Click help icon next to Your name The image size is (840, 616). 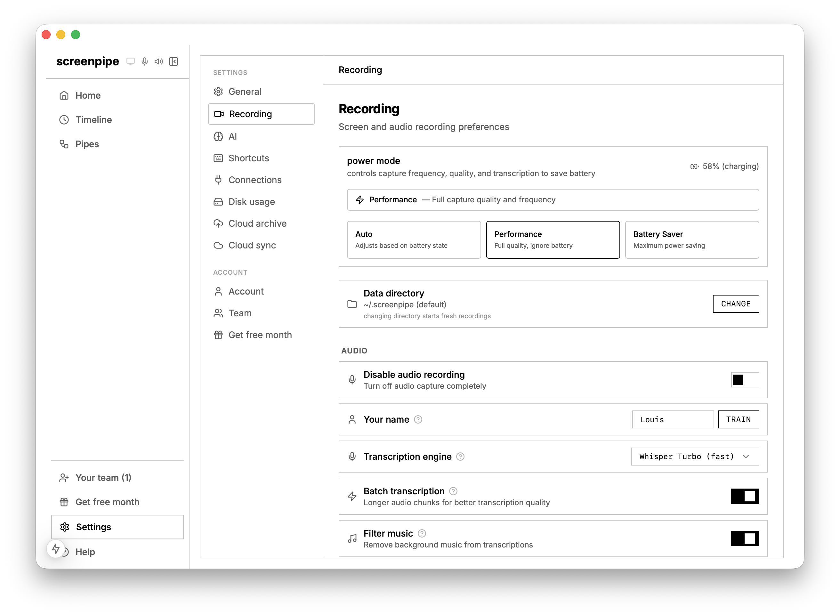click(418, 419)
